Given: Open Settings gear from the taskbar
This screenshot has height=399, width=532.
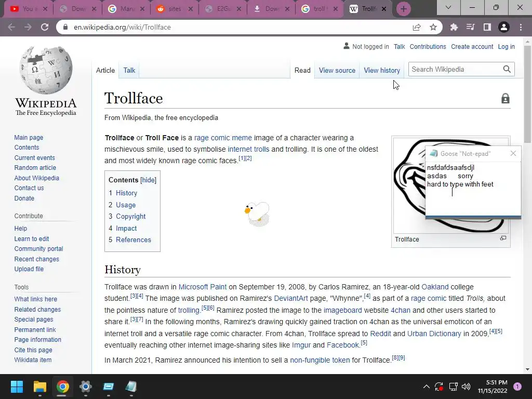Looking at the screenshot, I should [x=86, y=387].
